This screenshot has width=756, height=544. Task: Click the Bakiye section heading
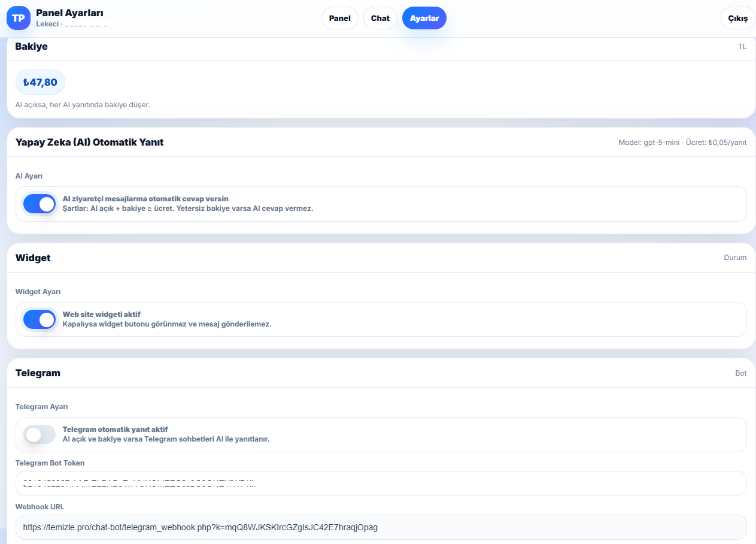[x=31, y=47]
